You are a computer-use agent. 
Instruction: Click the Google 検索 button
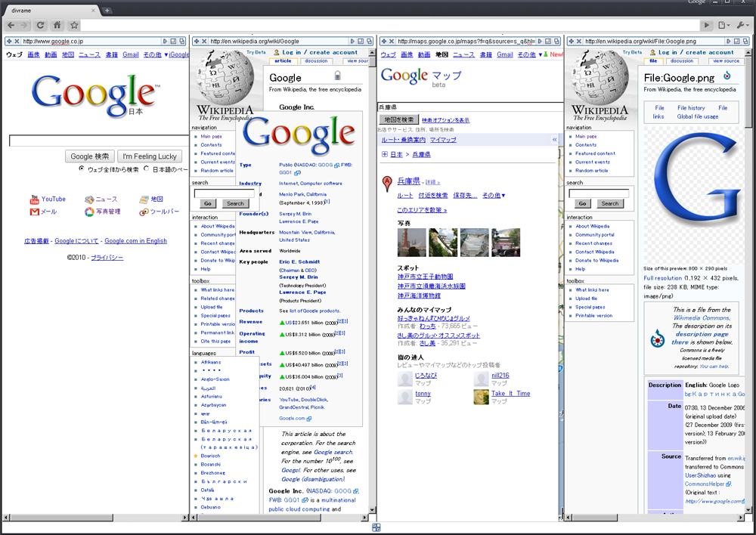[x=90, y=156]
